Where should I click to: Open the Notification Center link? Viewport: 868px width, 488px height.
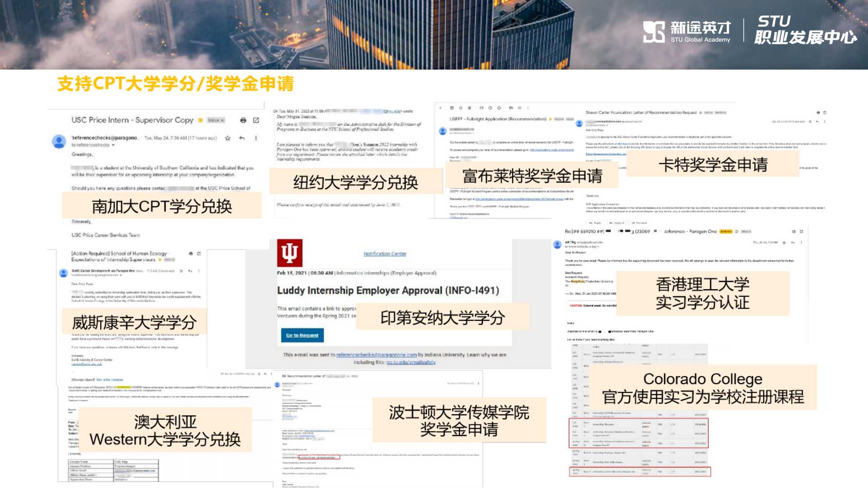tap(385, 254)
